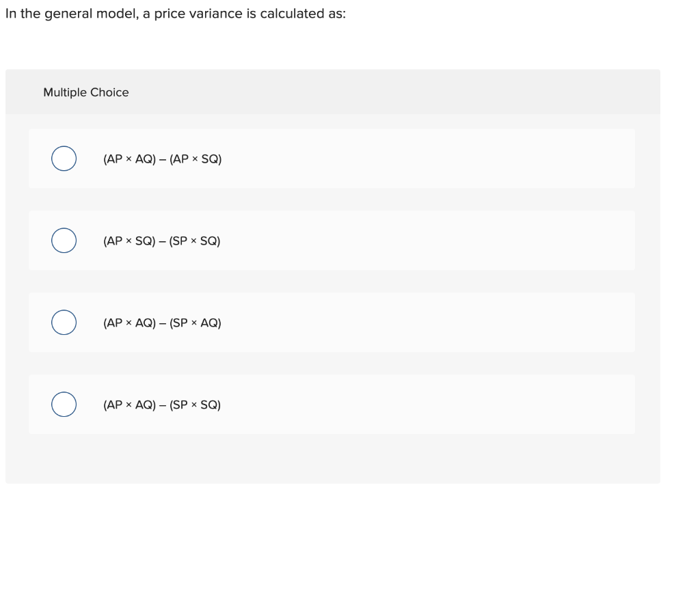The image size is (700, 598).
Task: Select the radio button for (AP × SQ) – (SP × SQ)
Action: click(x=64, y=240)
